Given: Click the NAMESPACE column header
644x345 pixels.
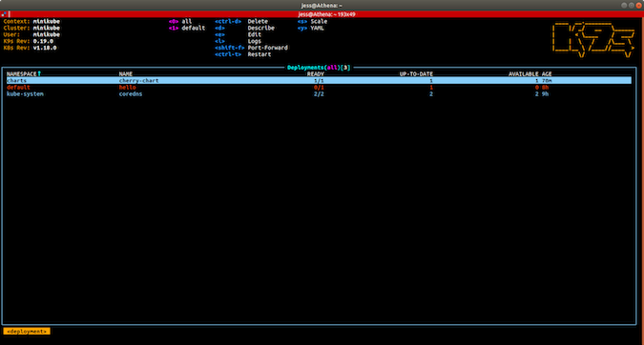Looking at the screenshot, I should pos(21,73).
